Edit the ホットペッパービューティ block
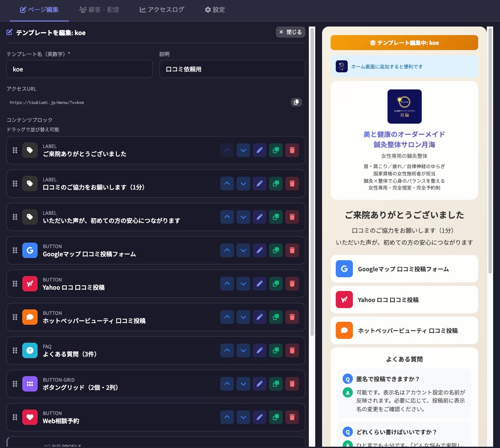The image size is (500, 448). 260,317
